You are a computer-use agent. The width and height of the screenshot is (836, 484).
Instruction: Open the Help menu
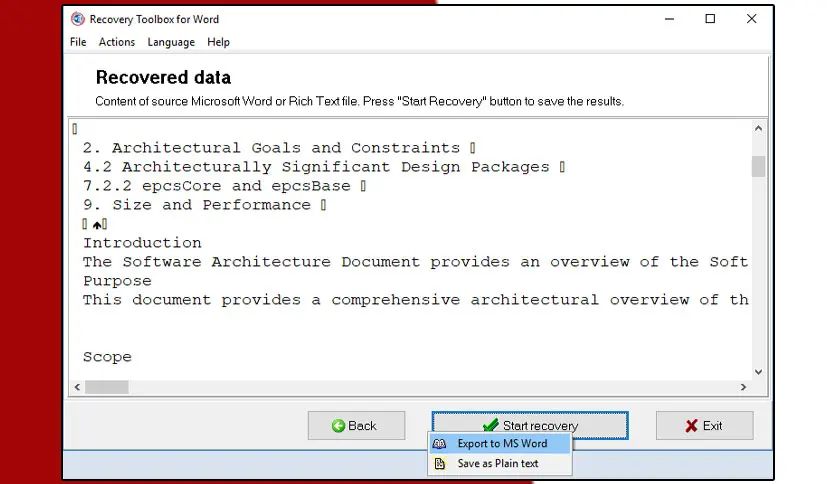[218, 42]
